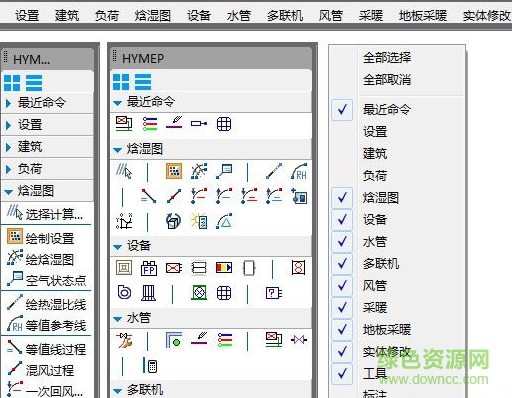Expand 负荷 in the left HYM panel
Image resolution: width=512 pixels, height=398 pixels.
click(x=8, y=169)
